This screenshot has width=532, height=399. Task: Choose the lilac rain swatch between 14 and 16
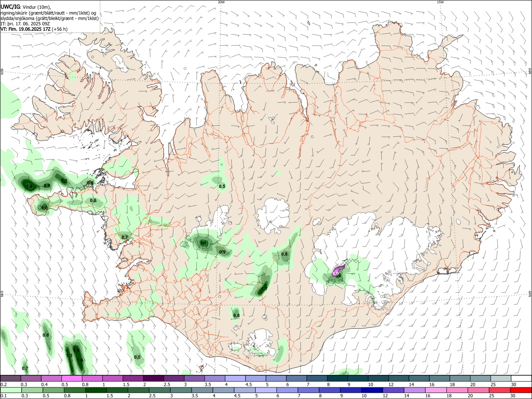coord(414,390)
